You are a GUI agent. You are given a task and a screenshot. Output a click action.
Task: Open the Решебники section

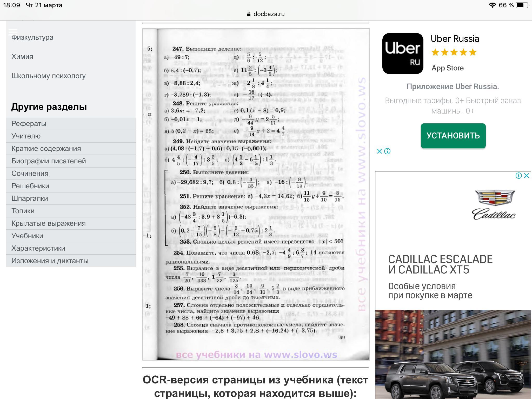pyautogui.click(x=30, y=186)
